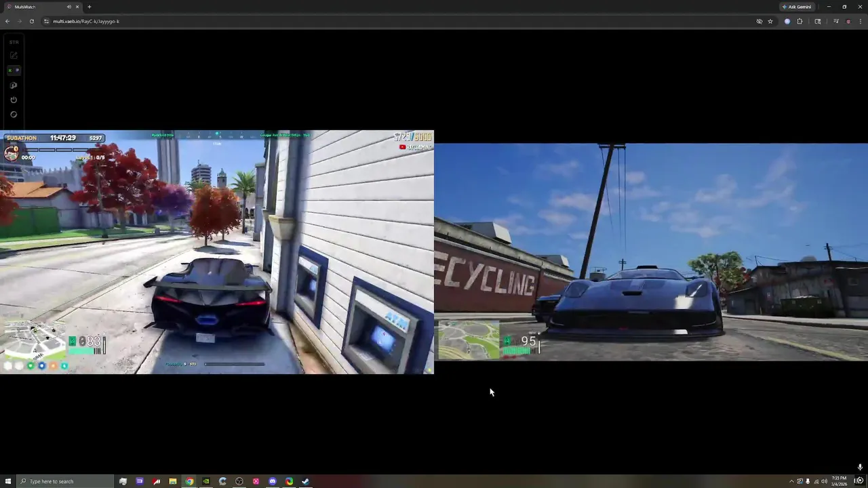Viewport: 868px width, 488px height.
Task: Open File Explorer from the taskbar
Action: coord(173,481)
